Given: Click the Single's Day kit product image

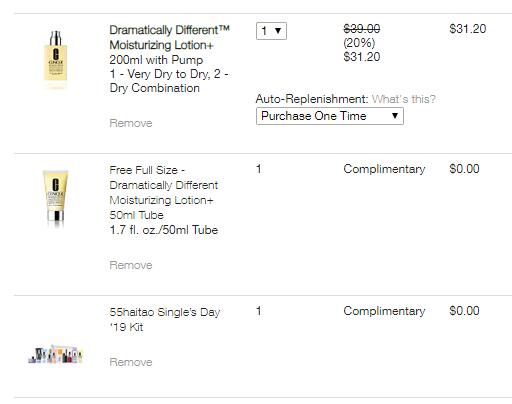Looking at the screenshot, I should click(55, 355).
